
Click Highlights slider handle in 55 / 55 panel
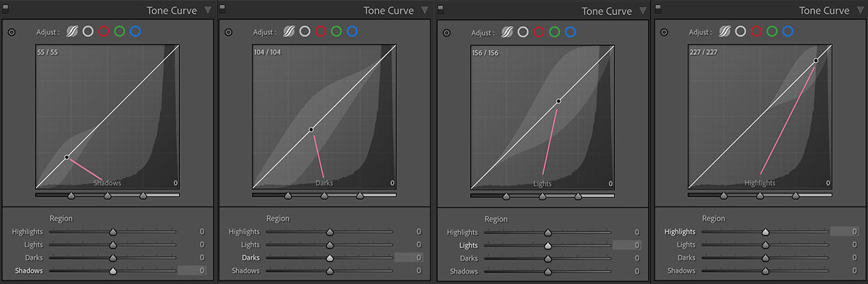112,232
